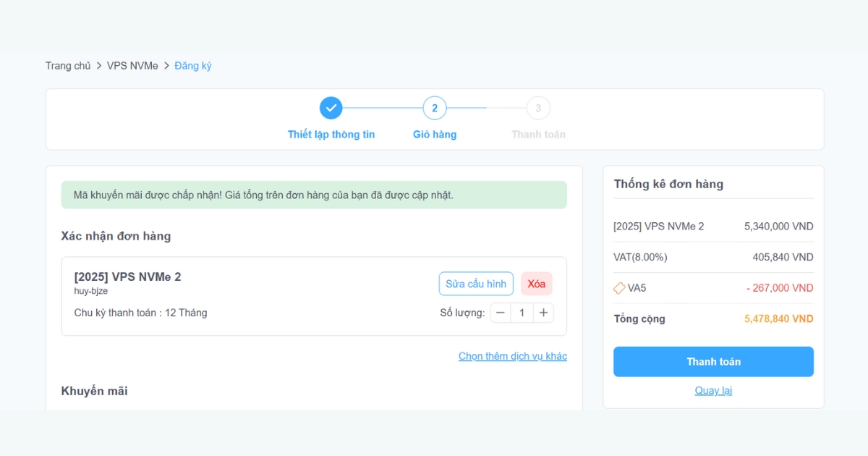Select the step 2 circle labeled Giỏ hàng

pos(435,107)
